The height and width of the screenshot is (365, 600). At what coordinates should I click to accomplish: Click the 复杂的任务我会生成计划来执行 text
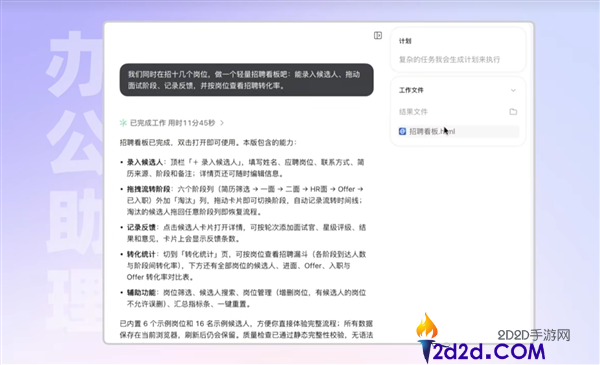click(x=450, y=59)
